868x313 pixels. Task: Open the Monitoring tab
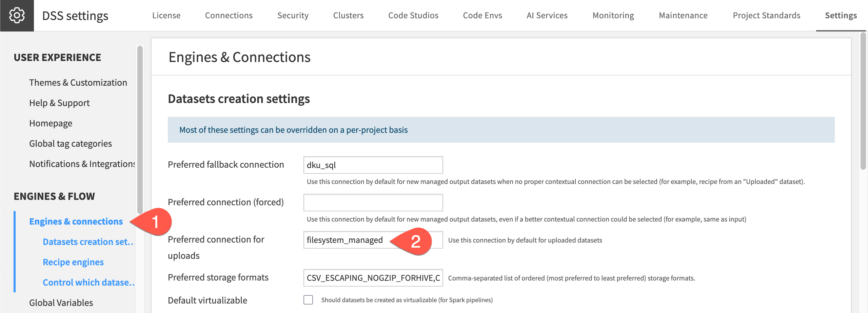(613, 16)
